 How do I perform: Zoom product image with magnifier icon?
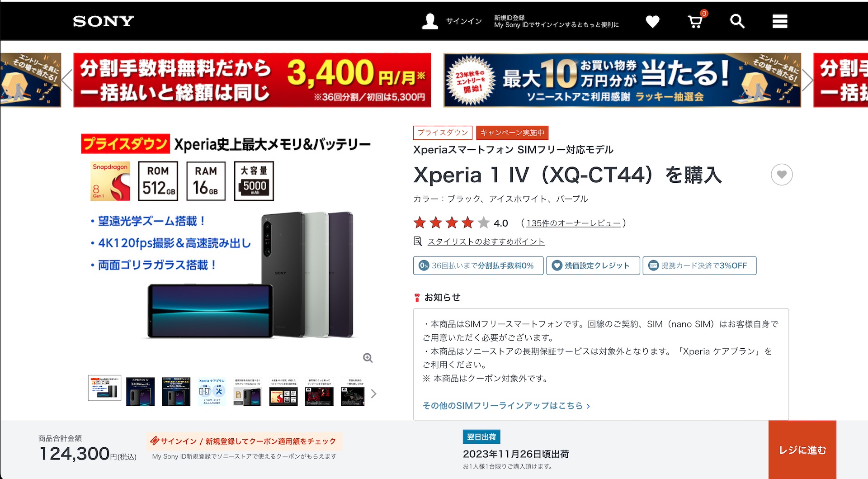pos(368,358)
